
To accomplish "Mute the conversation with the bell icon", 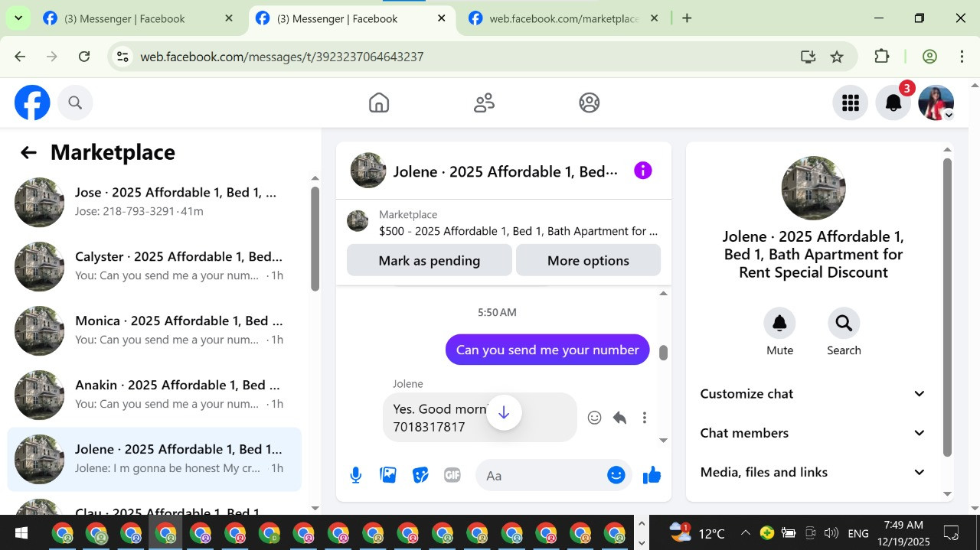I will 779,324.
